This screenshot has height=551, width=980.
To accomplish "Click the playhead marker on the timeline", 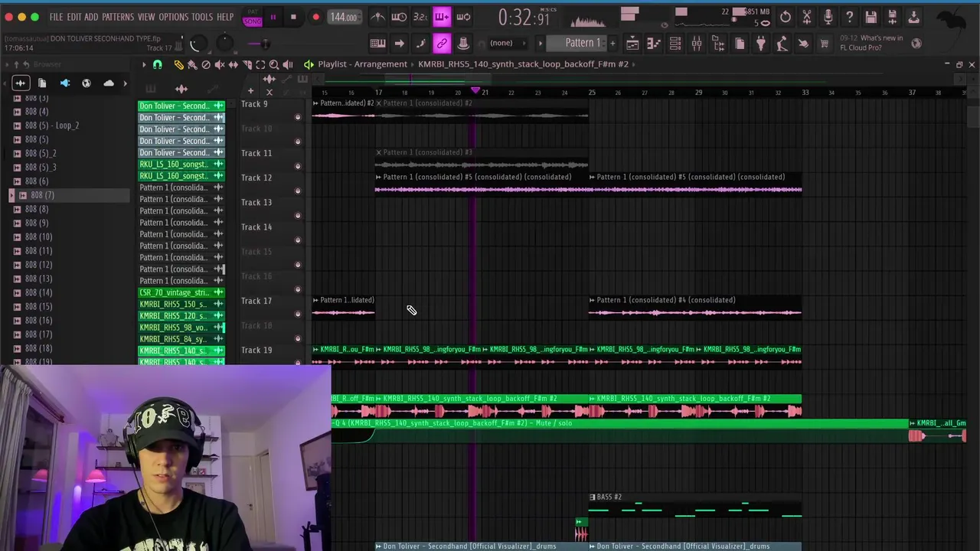I will tap(475, 91).
